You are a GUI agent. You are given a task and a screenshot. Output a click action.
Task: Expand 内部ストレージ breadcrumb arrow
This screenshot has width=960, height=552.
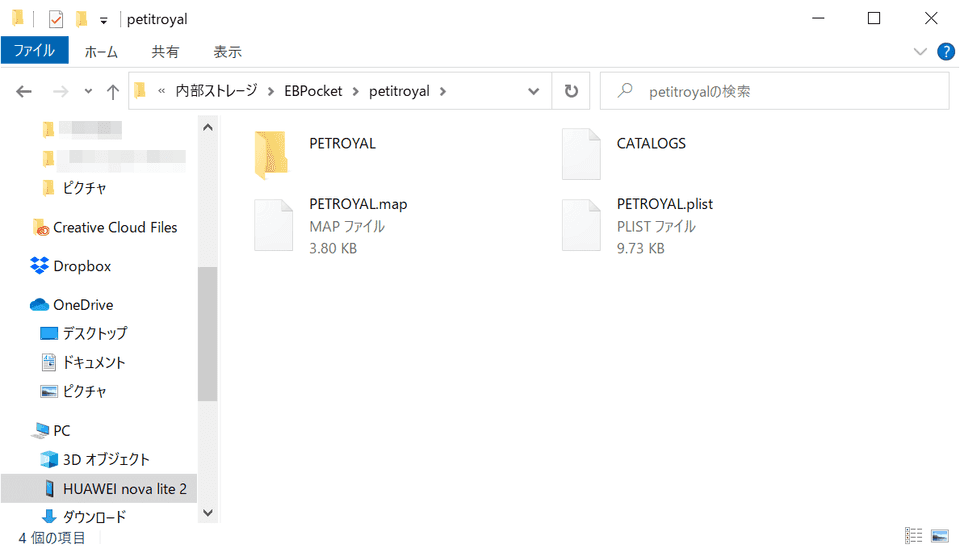click(x=271, y=91)
